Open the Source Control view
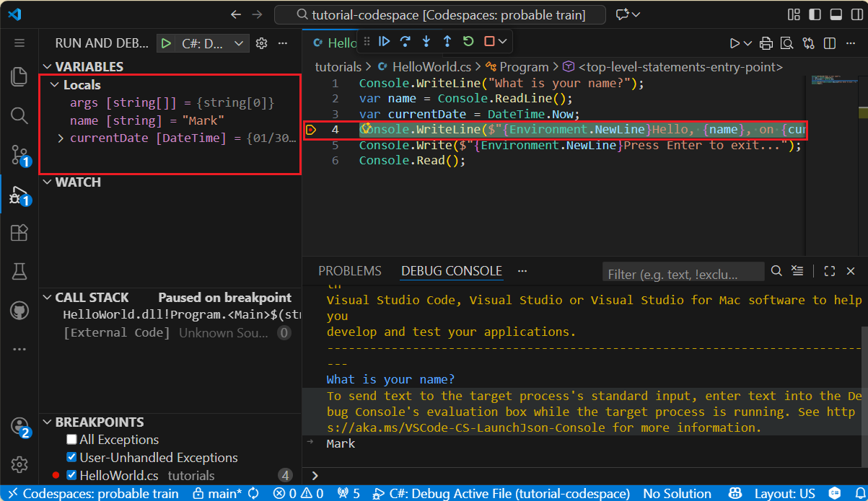868x501 pixels. pos(19,154)
